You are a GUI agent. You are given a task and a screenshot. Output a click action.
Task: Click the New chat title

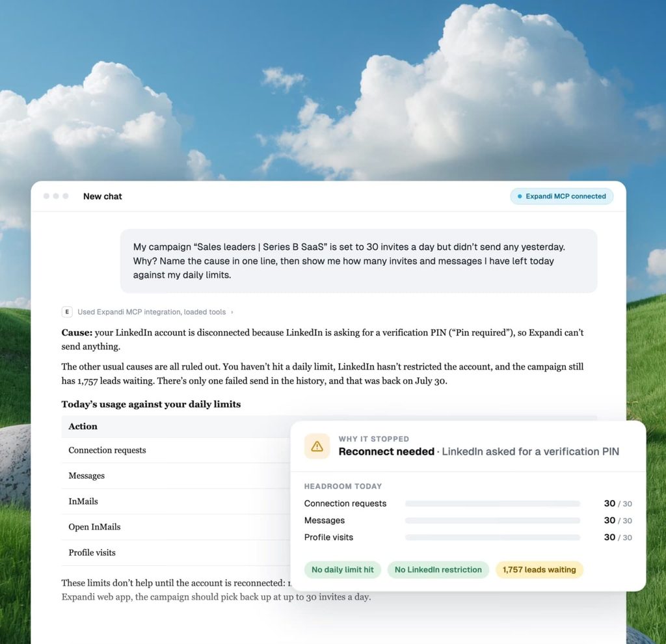click(x=102, y=196)
